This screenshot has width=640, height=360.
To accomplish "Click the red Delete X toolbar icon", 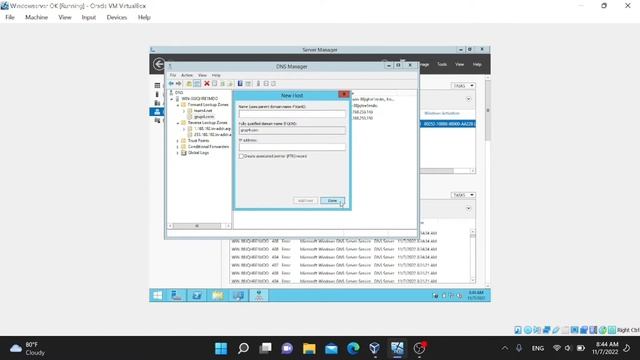I will [x=207, y=84].
